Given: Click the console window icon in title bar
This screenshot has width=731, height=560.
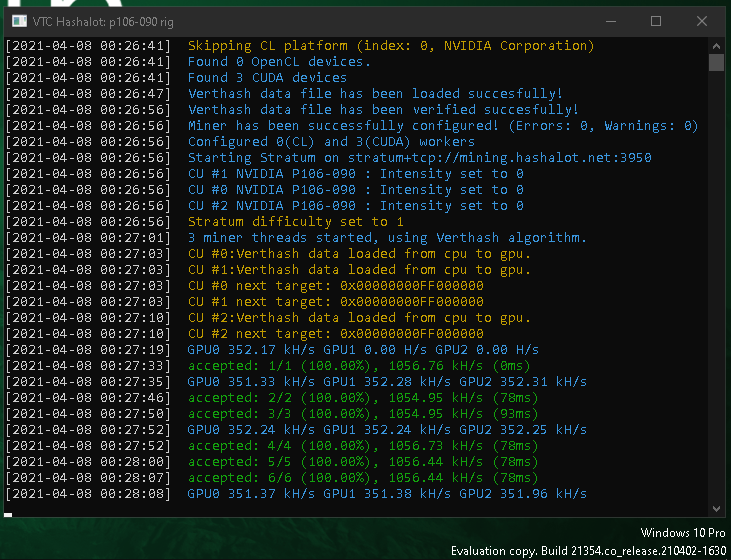Looking at the screenshot, I should tap(20, 21).
